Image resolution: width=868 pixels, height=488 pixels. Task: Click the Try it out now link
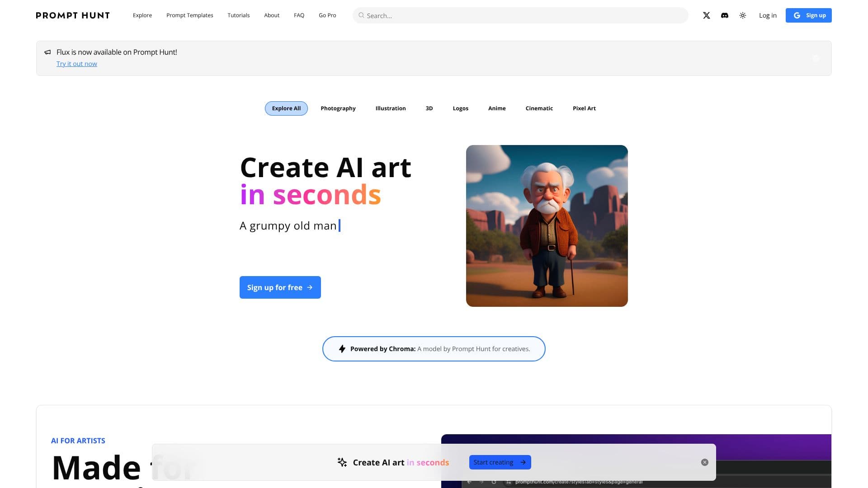pyautogui.click(x=77, y=64)
